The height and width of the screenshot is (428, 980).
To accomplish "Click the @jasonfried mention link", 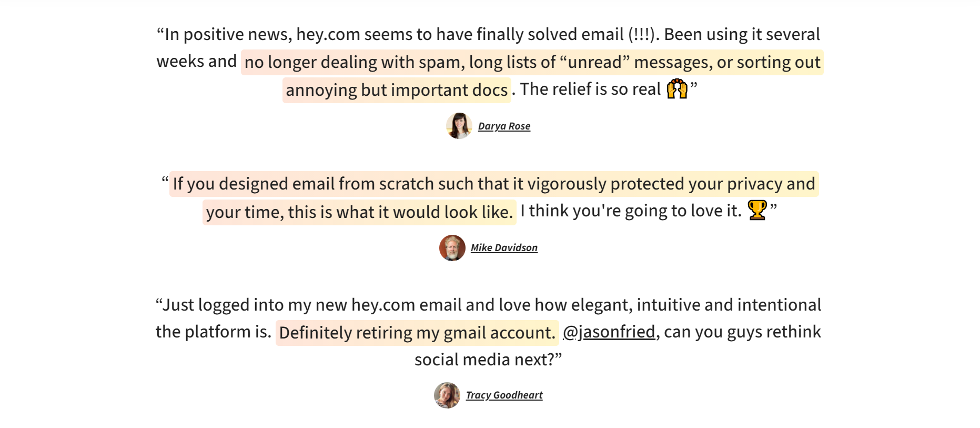I will tap(609, 332).
